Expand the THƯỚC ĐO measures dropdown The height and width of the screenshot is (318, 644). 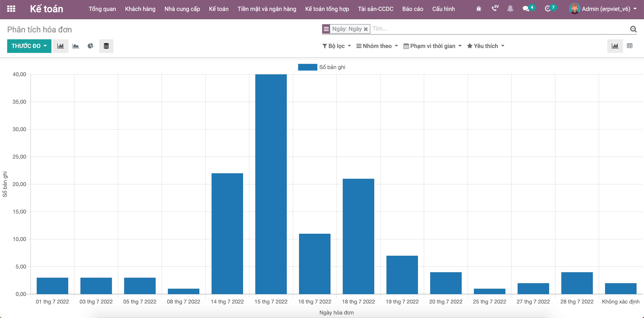point(29,46)
